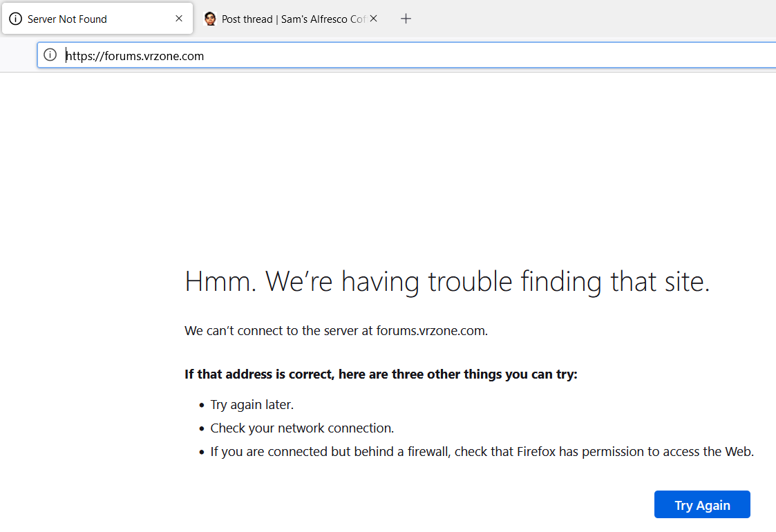Click the avatar favicon on Post thread tab
Image resolution: width=776 pixels, height=532 pixels.
pos(211,19)
